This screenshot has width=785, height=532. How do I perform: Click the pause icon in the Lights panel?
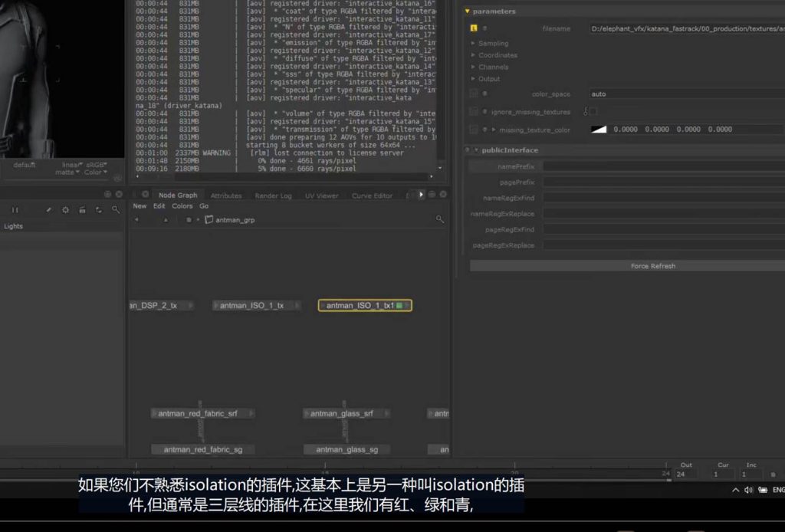coord(15,209)
